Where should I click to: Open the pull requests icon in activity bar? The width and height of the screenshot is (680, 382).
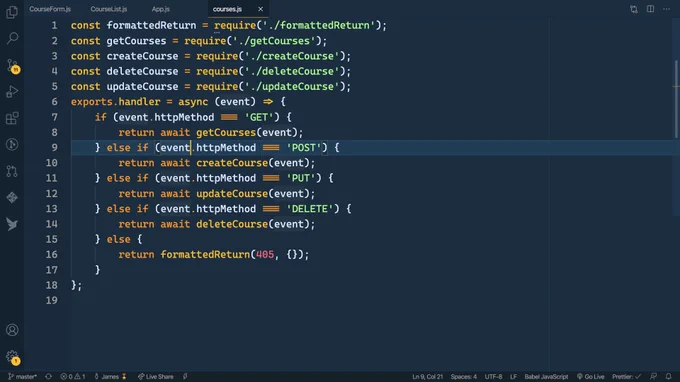click(12, 171)
